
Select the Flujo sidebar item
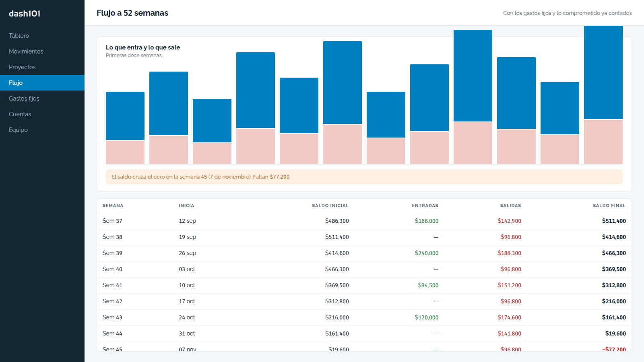pos(42,83)
